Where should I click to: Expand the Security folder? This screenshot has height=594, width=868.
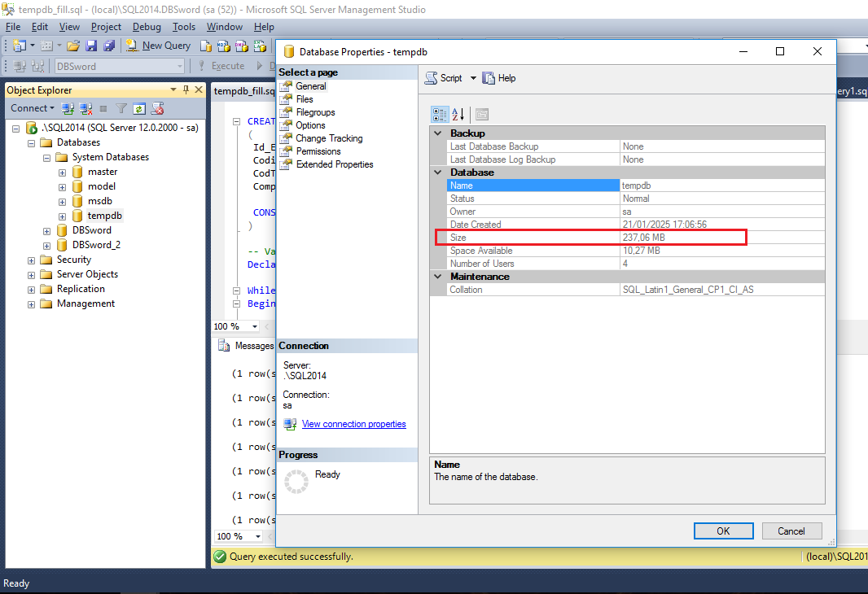[x=32, y=260]
